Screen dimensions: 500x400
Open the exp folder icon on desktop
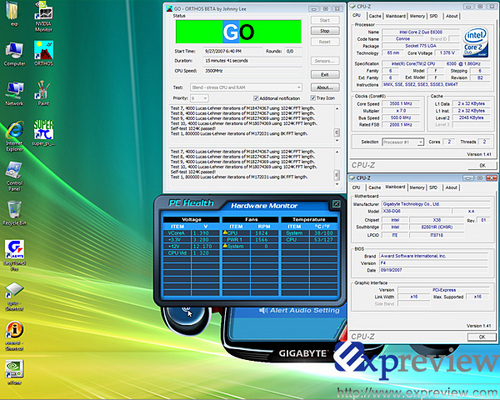[x=13, y=11]
